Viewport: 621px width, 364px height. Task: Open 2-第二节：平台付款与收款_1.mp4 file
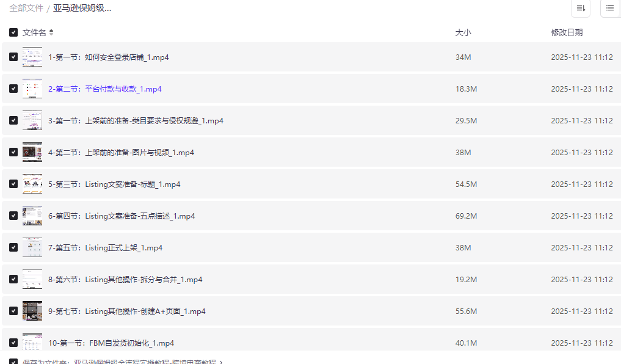point(104,89)
